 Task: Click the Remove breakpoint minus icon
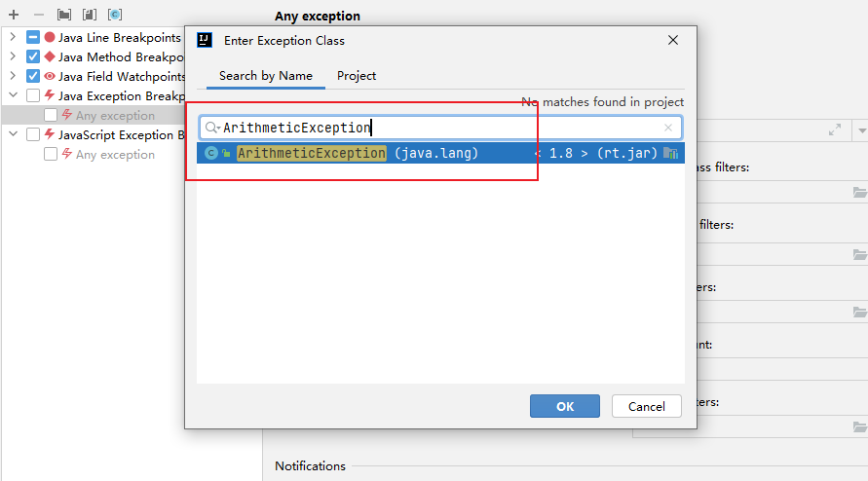tap(39, 15)
